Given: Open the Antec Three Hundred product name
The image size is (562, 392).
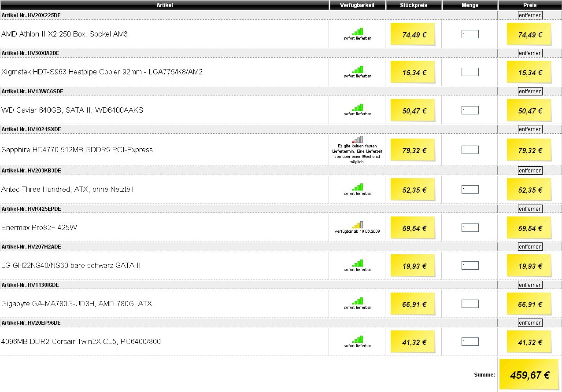Looking at the screenshot, I should tap(67, 190).
